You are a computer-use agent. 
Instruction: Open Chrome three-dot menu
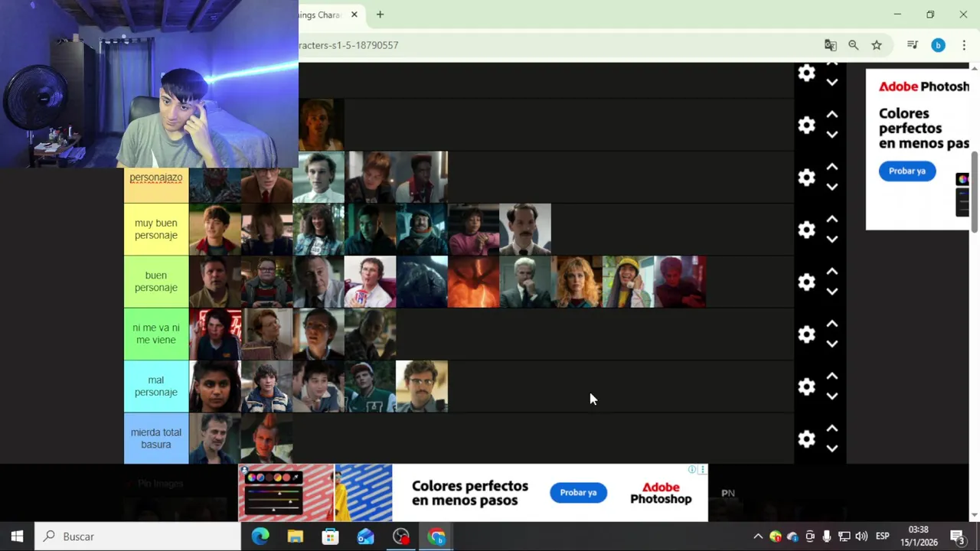click(x=964, y=45)
